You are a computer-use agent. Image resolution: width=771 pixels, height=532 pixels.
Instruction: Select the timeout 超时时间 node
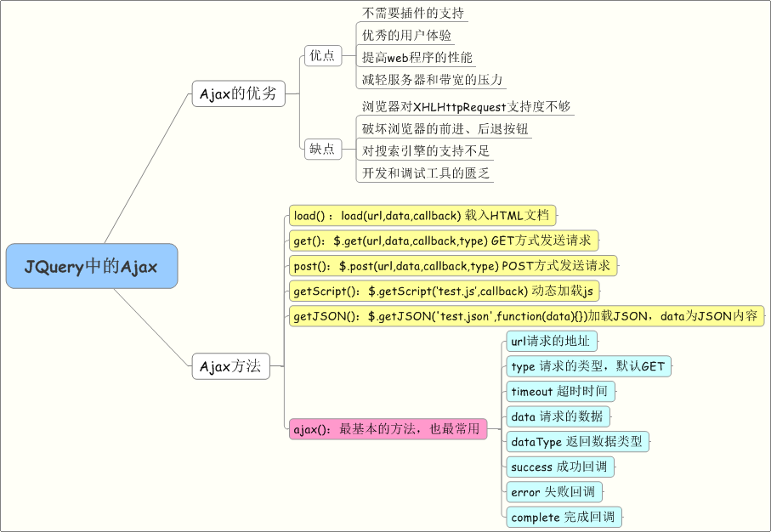click(x=560, y=392)
